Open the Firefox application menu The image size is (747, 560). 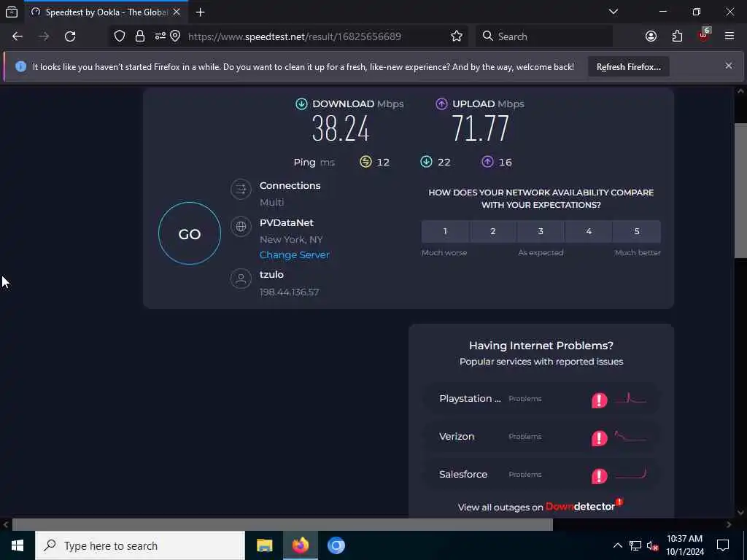pos(729,36)
